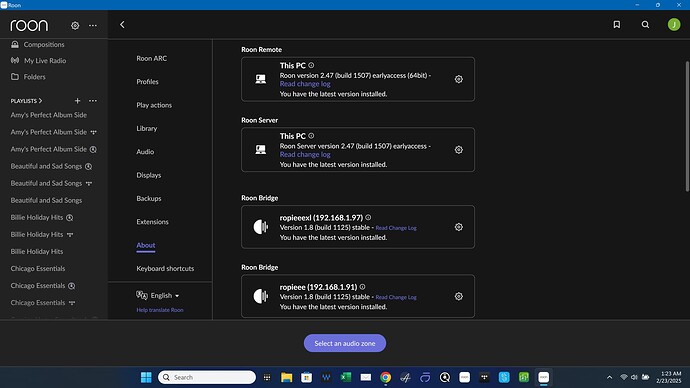Open File Explorer from the taskbar

286,377
